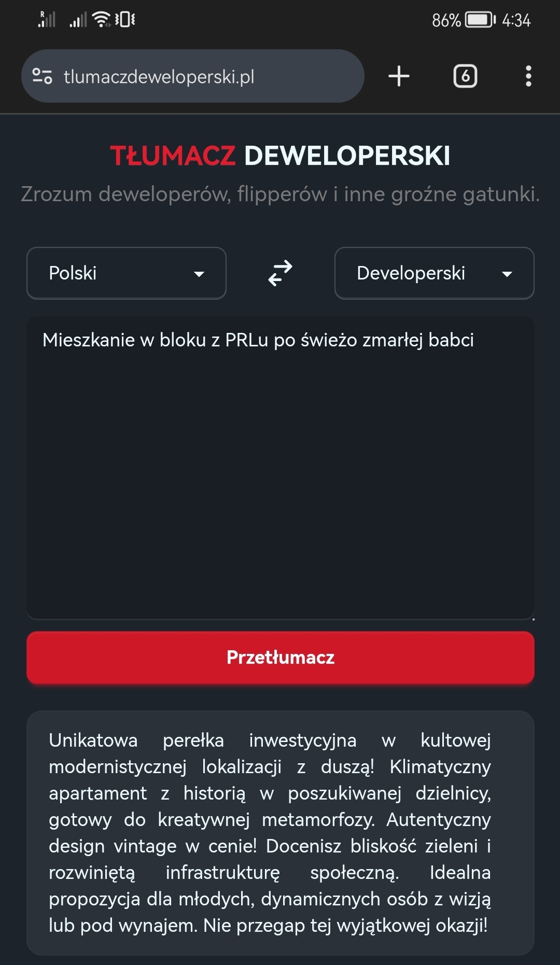The image size is (560, 965).
Task: Tap the roaming signal strength icon
Action: [47, 20]
